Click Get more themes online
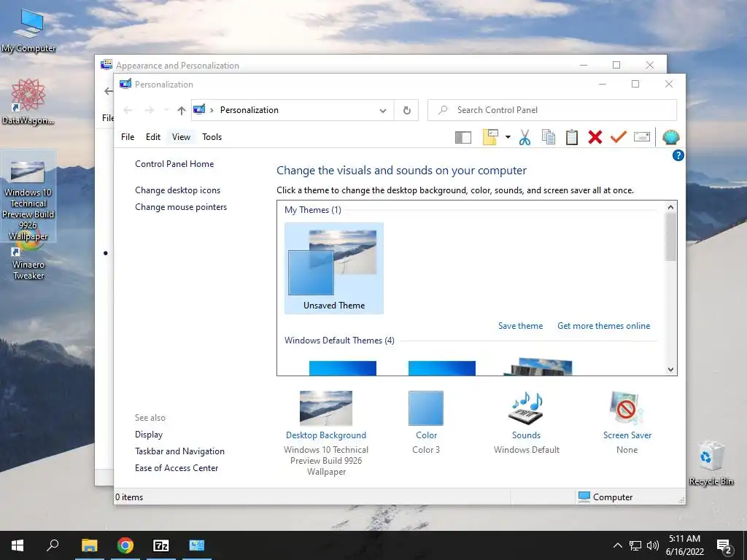This screenshot has height=560, width=747. click(x=603, y=326)
